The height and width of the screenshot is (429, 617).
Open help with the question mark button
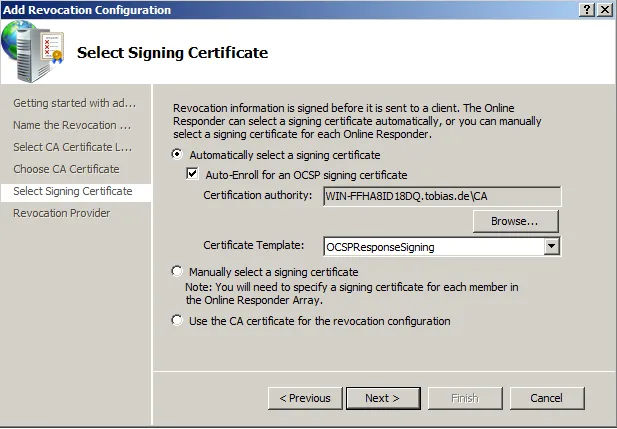585,9
